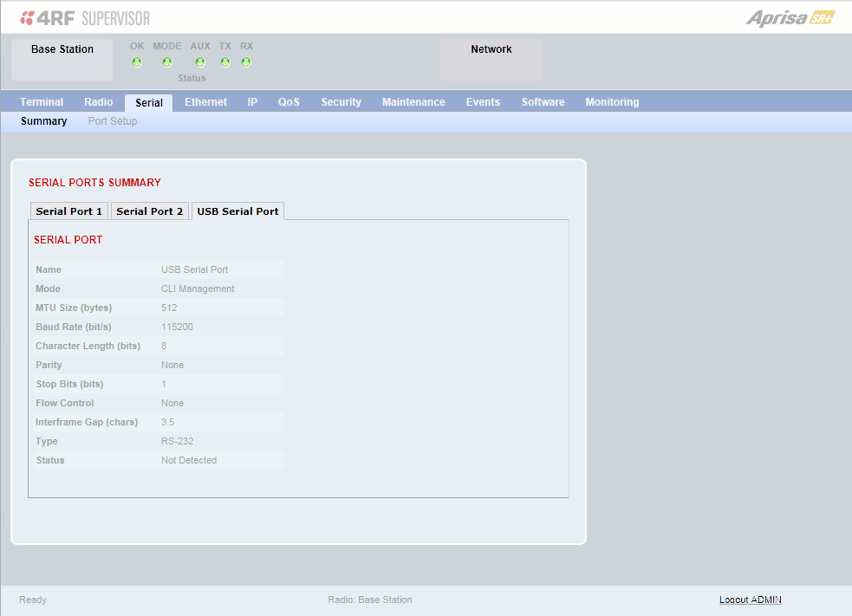Screen dimensions: 852x616
Task: Click the Logout ADMIN link
Action: pos(751,600)
